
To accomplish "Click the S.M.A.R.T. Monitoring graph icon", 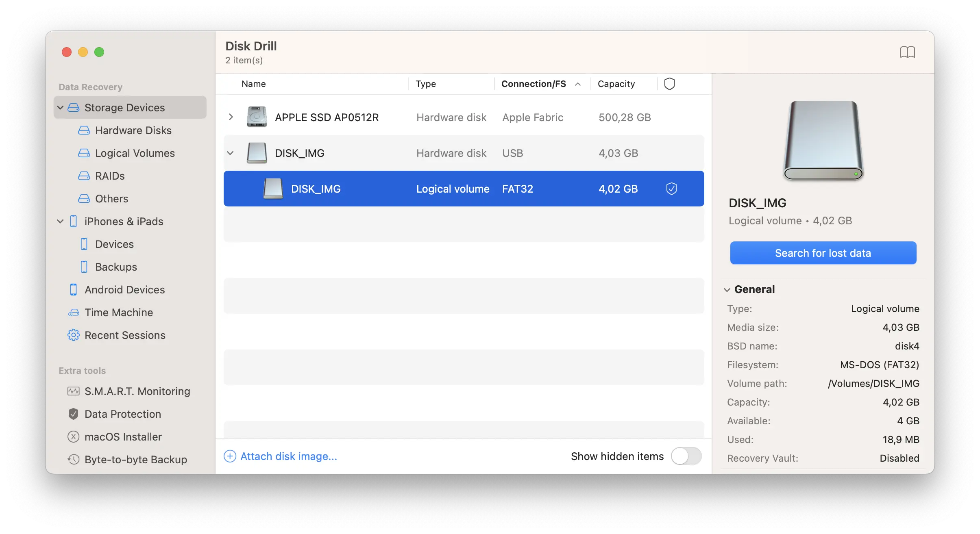I will 73,391.
